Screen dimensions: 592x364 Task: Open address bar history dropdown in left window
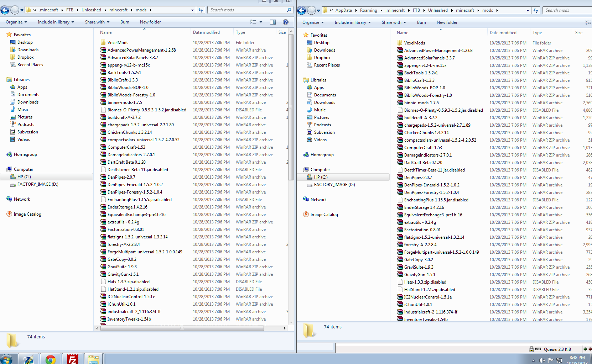[x=193, y=10]
